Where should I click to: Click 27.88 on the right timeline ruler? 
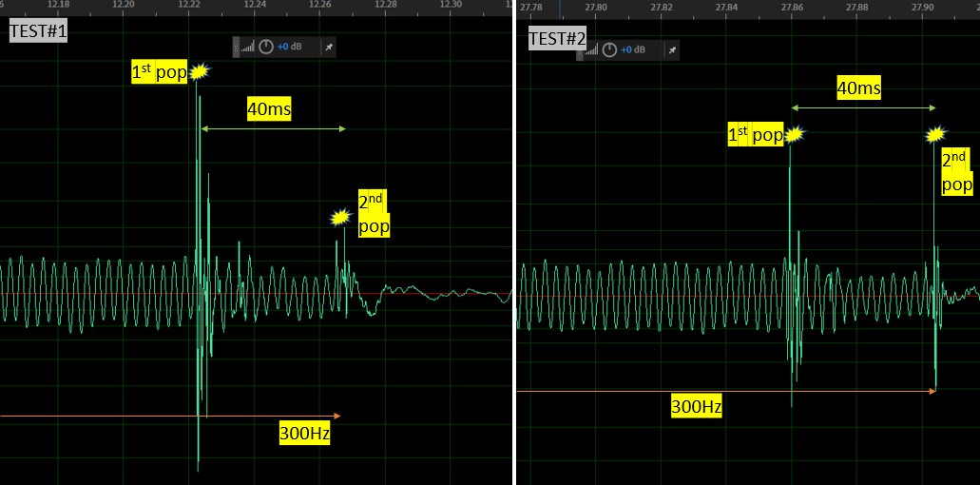click(856, 7)
